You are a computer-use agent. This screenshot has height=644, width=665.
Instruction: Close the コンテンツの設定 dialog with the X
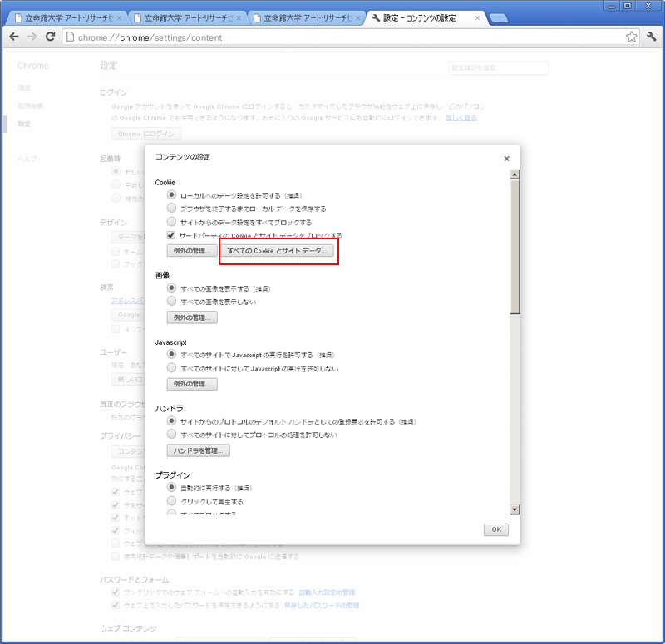pos(506,159)
